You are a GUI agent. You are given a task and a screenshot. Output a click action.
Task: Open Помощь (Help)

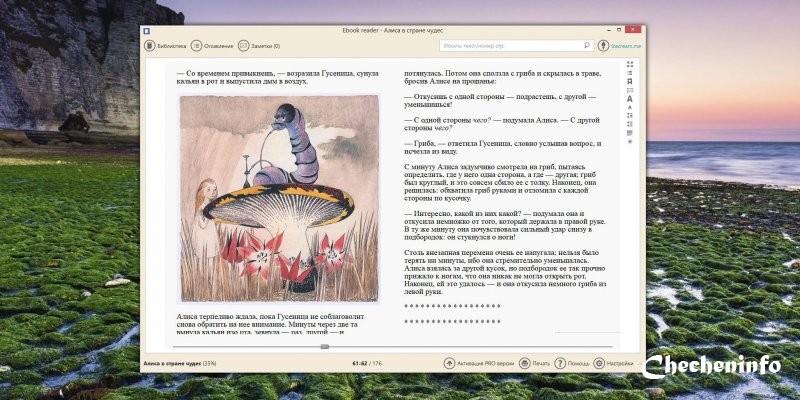point(572,363)
